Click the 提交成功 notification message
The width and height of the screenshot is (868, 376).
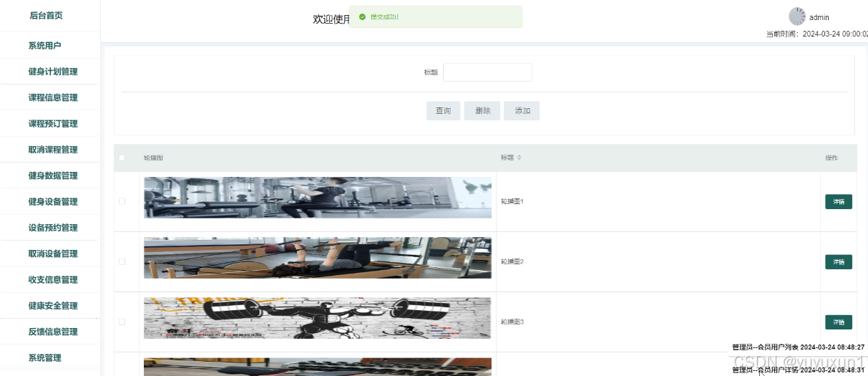[x=384, y=16]
